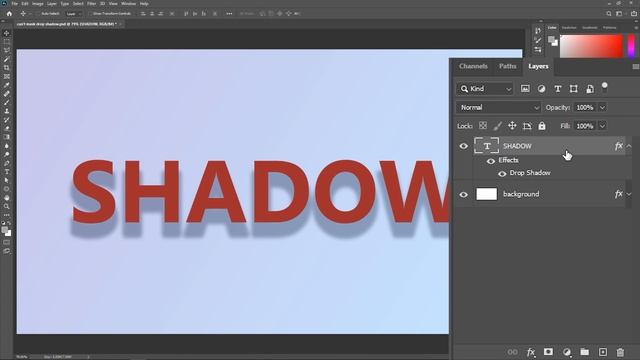Viewport: 640px width, 360px height.
Task: Select the Zoom tool in the toolbox
Action: coord(7,207)
